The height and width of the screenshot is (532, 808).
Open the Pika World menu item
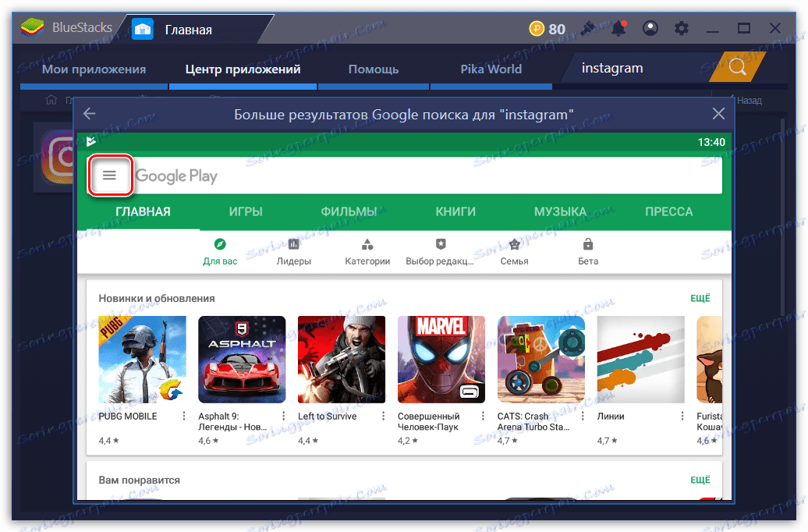[491, 69]
